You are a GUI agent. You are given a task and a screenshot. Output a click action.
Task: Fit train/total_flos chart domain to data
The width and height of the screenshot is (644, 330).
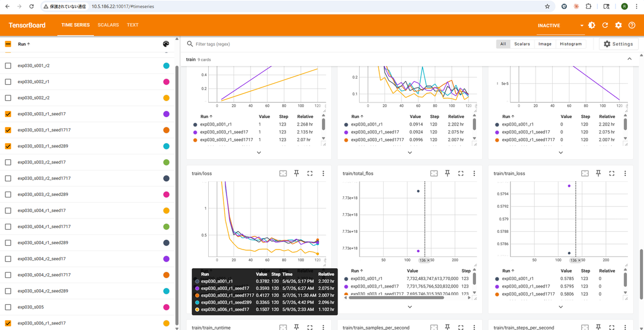pos(434,173)
